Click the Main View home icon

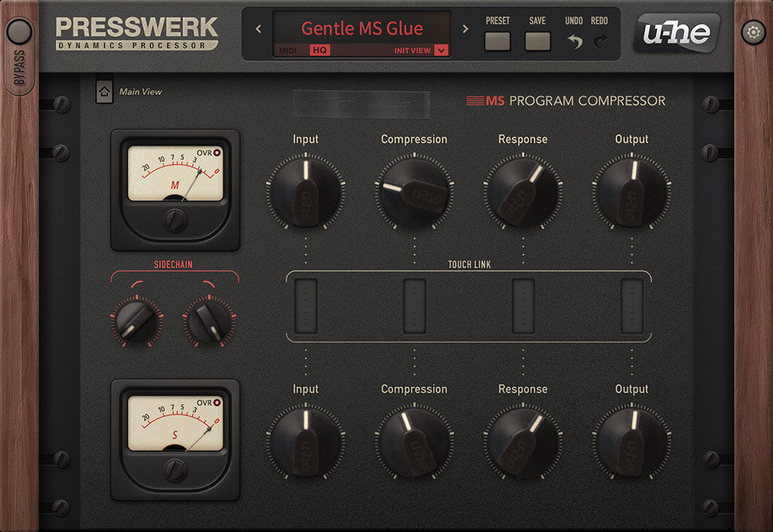point(104,92)
